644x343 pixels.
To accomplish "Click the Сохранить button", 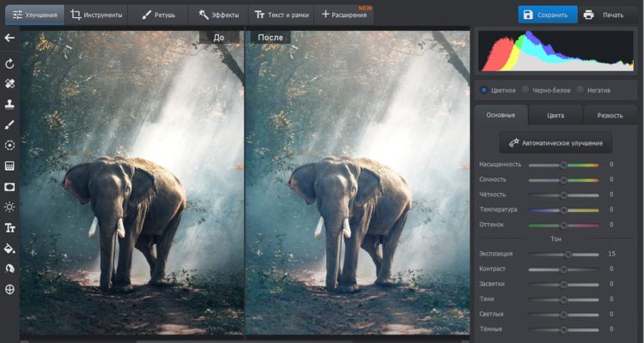I will coord(542,15).
